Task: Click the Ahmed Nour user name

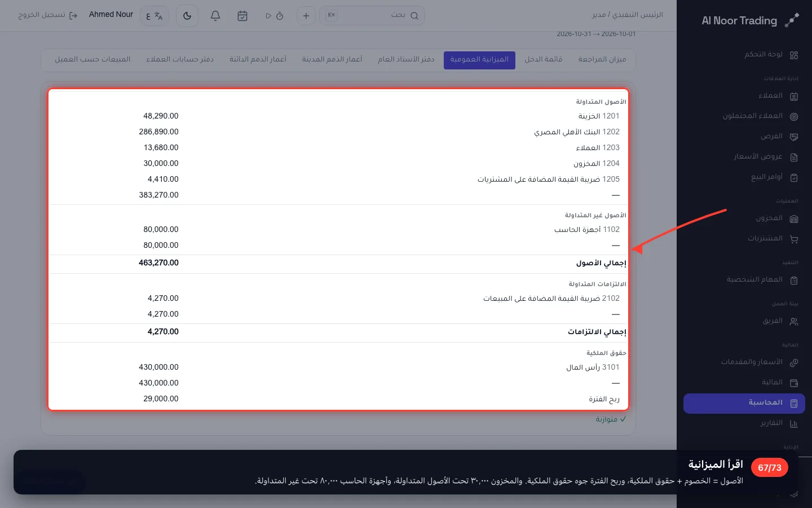Action: pos(111,15)
